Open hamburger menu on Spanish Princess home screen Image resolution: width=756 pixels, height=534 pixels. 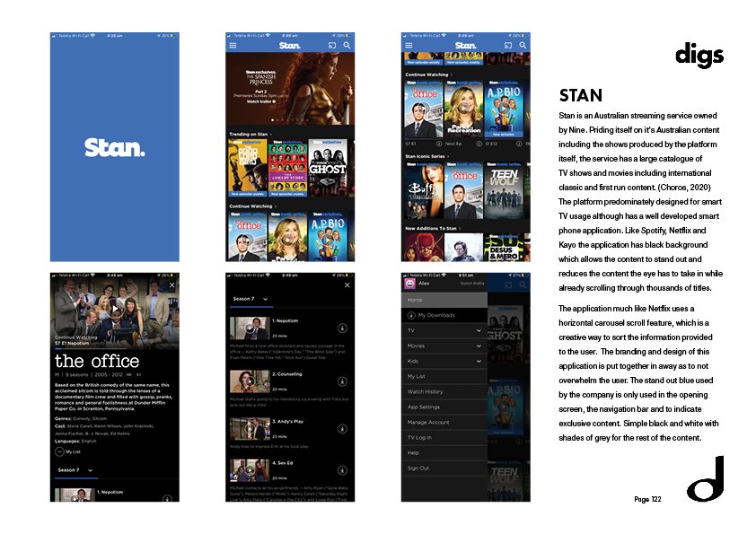click(x=233, y=45)
